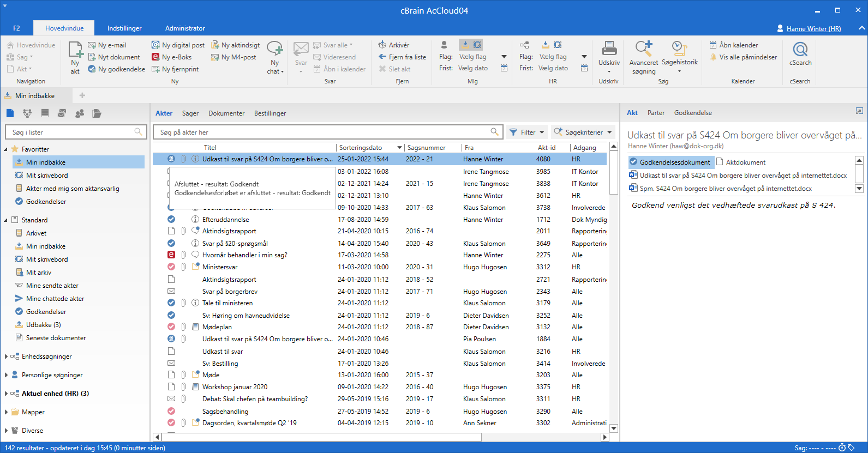Switch to the Indstillinger ribbon tab

[x=124, y=28]
